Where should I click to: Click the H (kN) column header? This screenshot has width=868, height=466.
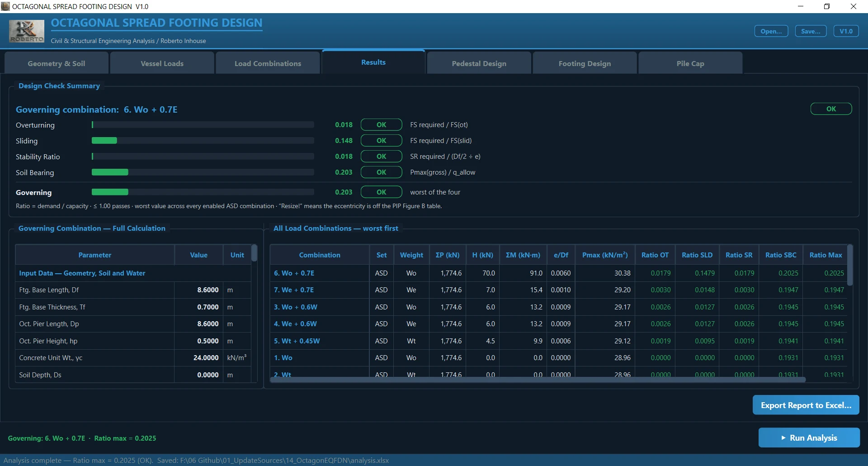483,255
